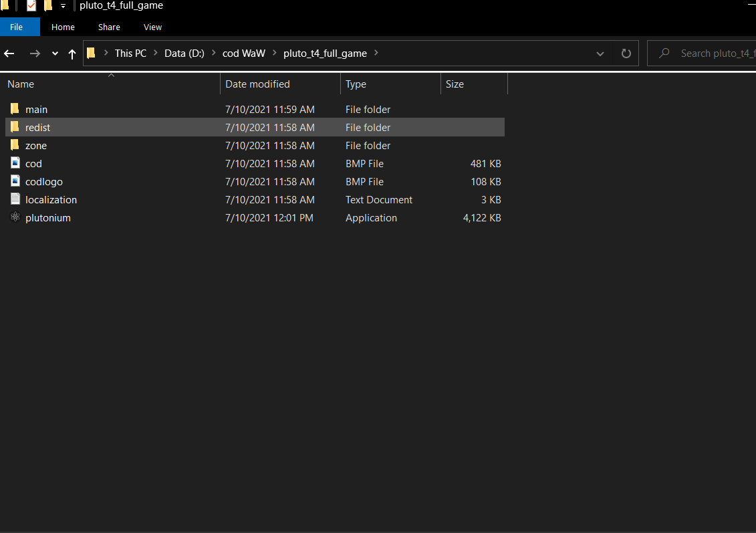Go back using the Back arrow
This screenshot has width=756, height=533.
click(x=9, y=54)
